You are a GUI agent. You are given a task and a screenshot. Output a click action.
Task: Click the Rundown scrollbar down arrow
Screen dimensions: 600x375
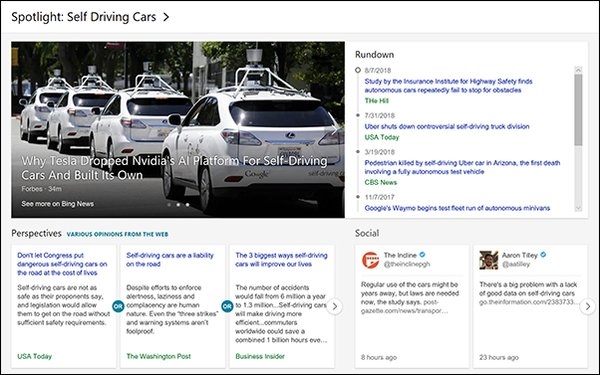tap(578, 208)
